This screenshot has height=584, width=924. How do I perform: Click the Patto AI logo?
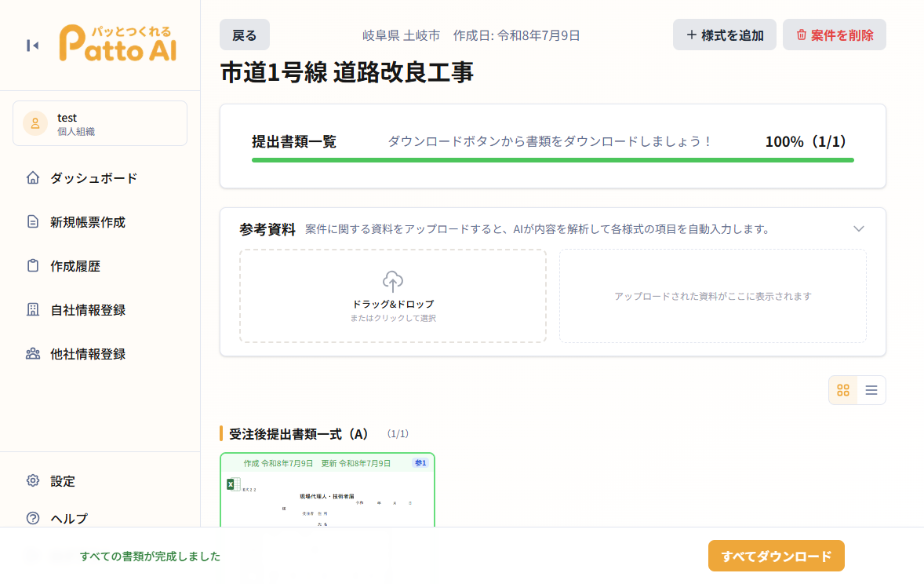pyautogui.click(x=118, y=43)
